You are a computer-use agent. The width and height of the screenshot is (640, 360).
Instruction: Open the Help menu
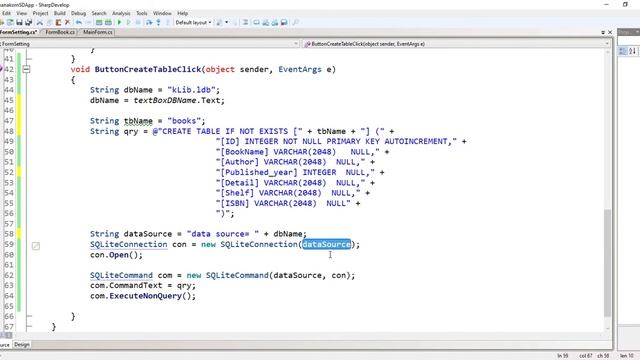point(182,13)
